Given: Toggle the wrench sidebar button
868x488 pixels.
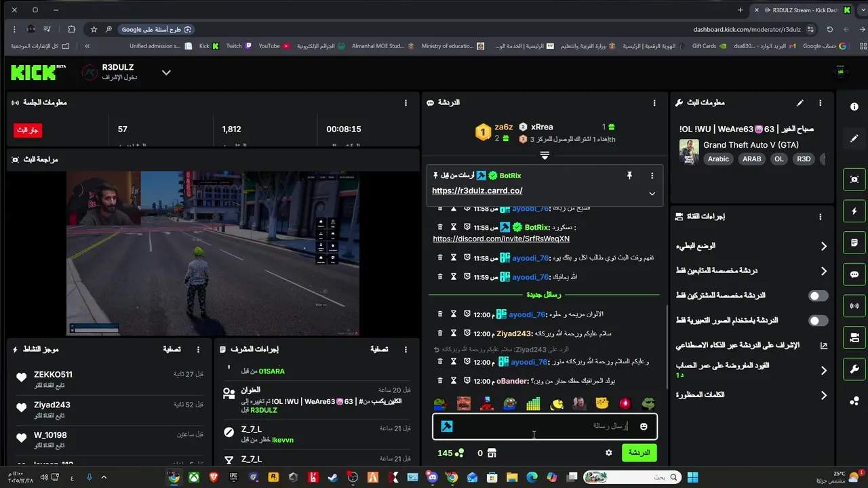Looking at the screenshot, I should [854, 369].
